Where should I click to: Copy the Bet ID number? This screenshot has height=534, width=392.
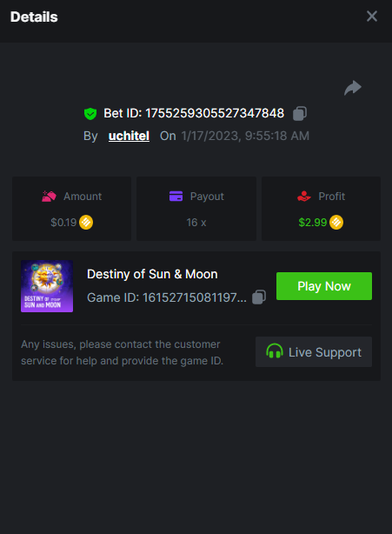pos(300,113)
